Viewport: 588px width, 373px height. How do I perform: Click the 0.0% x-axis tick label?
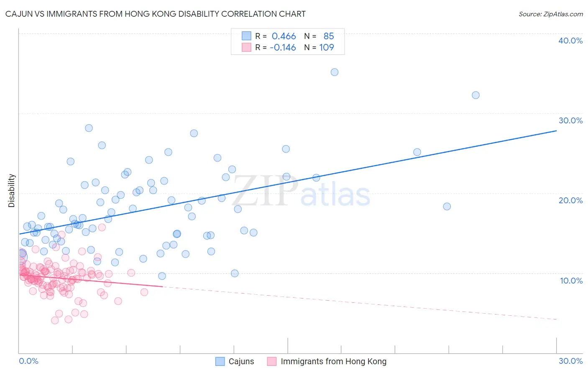click(x=28, y=361)
